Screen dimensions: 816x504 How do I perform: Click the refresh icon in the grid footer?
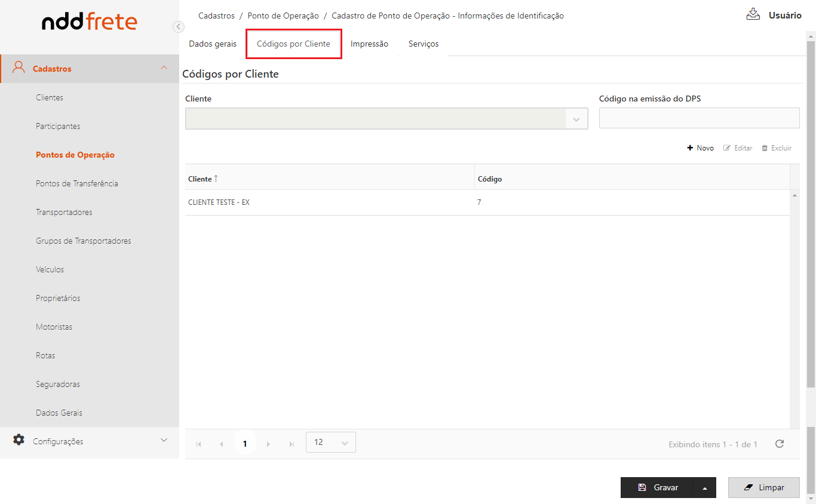[x=779, y=444]
